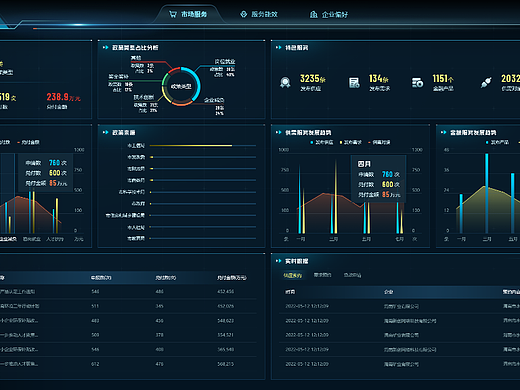Click the green segment of the donut chart
Viewport: 520px width, 390px height.
[164, 80]
